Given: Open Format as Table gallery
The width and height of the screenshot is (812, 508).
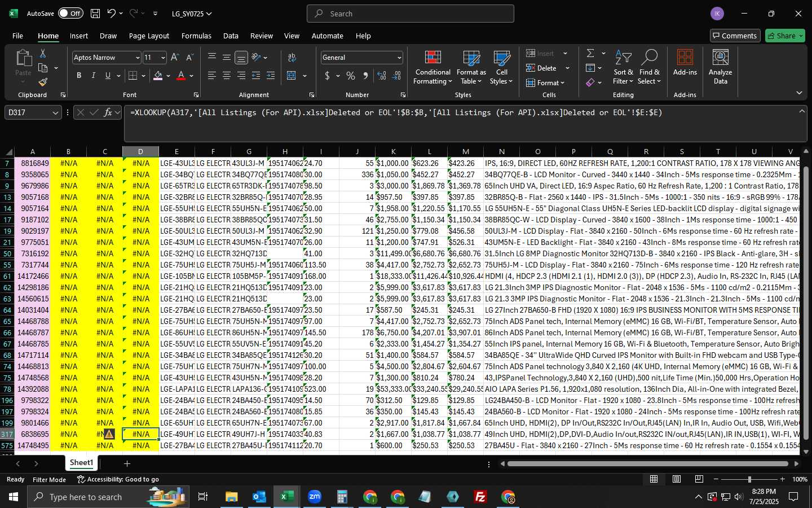Looking at the screenshot, I should pos(471,68).
